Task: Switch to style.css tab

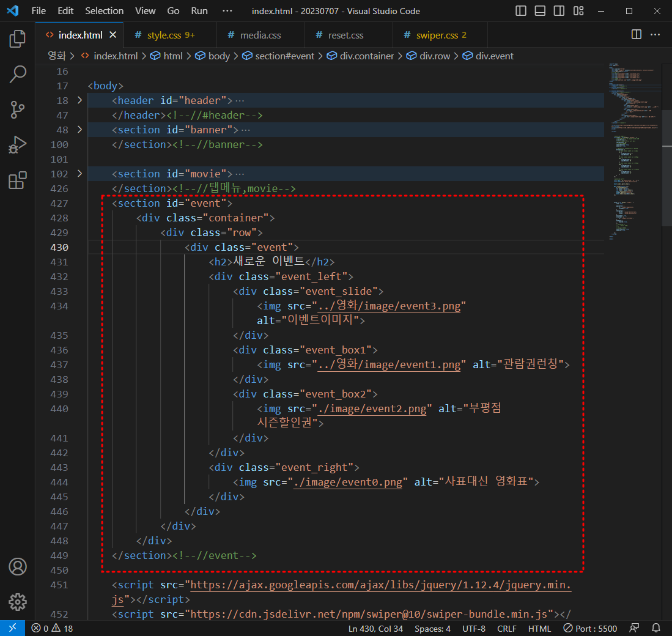Action: [170, 35]
